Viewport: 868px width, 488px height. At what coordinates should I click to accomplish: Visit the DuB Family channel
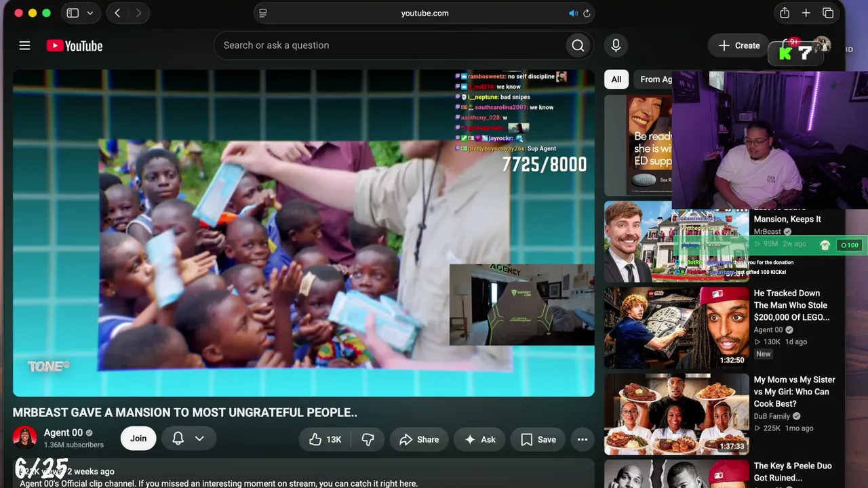pyautogui.click(x=772, y=416)
